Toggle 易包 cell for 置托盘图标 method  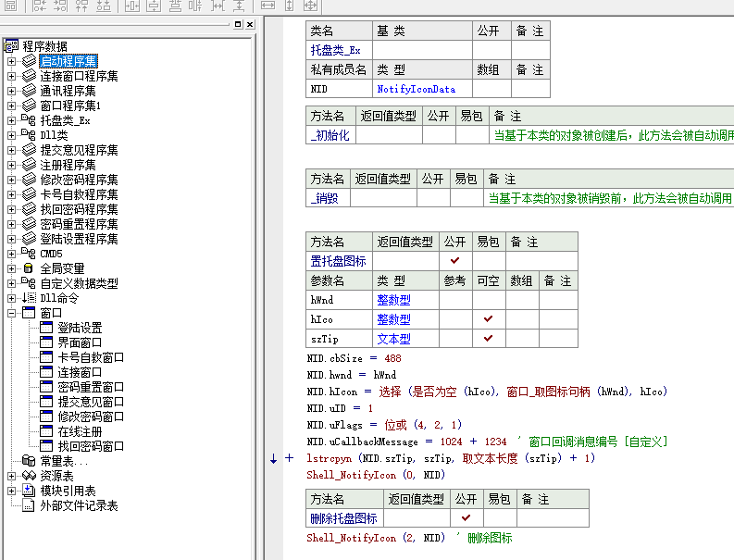click(x=488, y=260)
